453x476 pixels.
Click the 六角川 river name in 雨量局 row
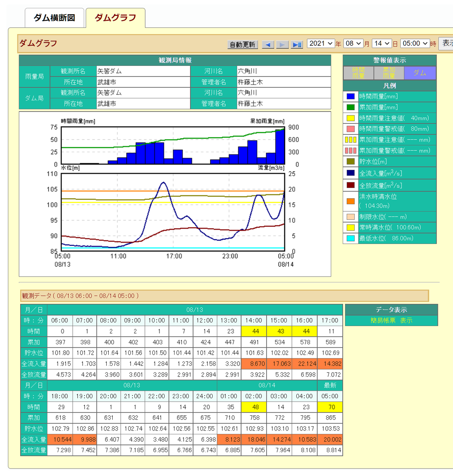pos(248,71)
